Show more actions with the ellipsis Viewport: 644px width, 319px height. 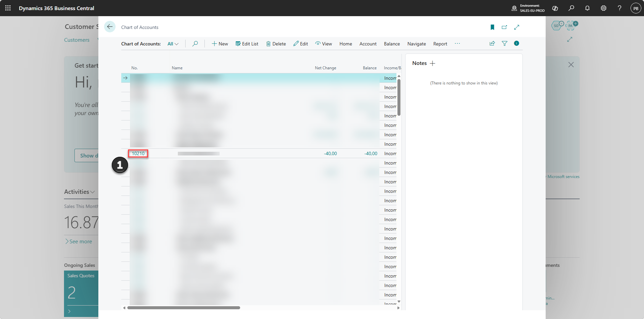457,44
